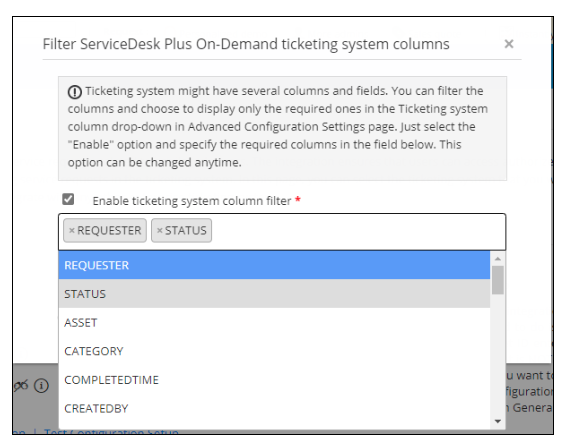Remove the REQUESTER tag
Screen dimensions: 567x442
click(72, 230)
